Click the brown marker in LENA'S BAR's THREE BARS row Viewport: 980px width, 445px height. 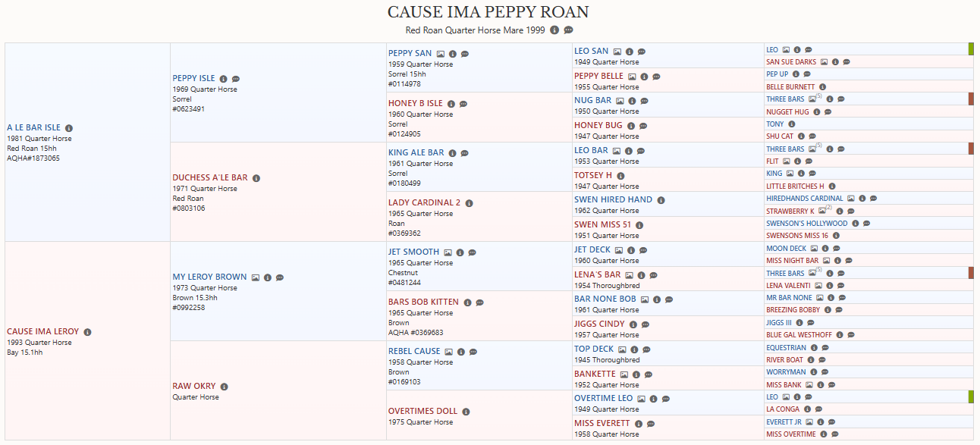(971, 273)
